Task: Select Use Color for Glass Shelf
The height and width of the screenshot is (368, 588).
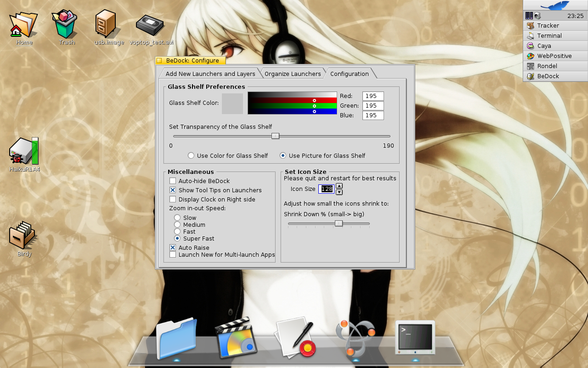Action: click(191, 155)
